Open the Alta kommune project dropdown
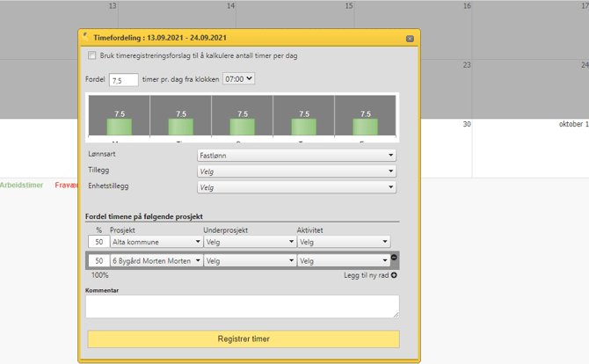This screenshot has height=364, width=589. [x=156, y=242]
